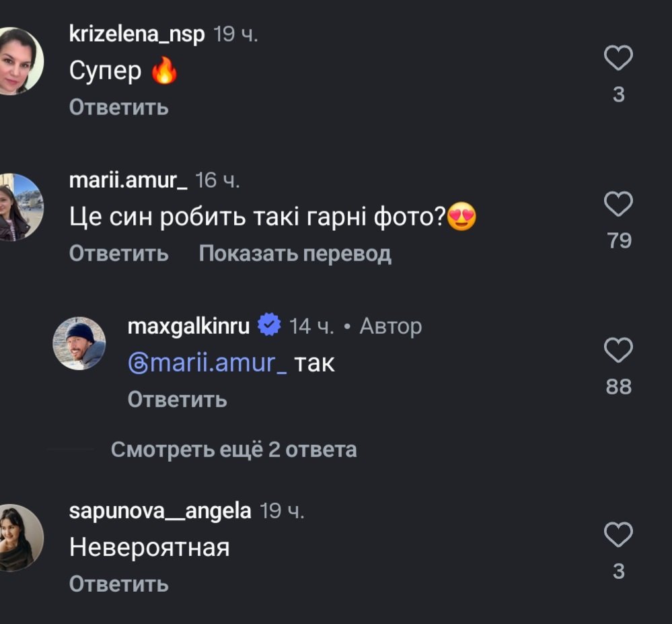Select username sapunova__angela
The height and width of the screenshot is (624, 672).
(x=160, y=512)
